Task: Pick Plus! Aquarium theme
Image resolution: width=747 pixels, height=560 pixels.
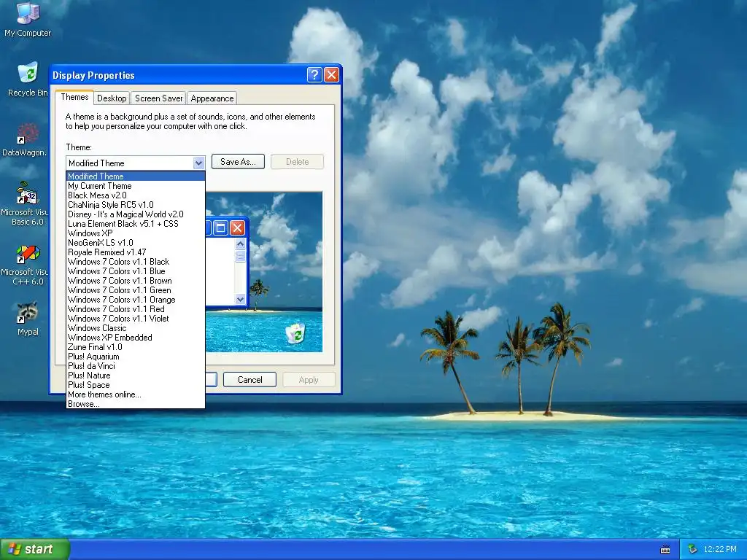Action: coord(135,357)
